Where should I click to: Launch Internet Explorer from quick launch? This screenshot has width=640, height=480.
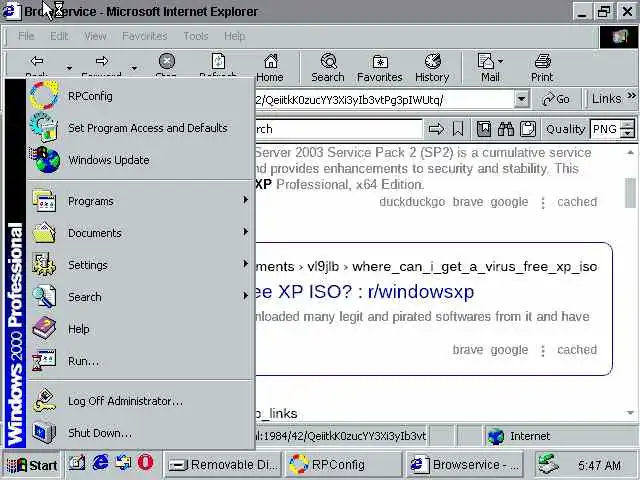tap(100, 463)
